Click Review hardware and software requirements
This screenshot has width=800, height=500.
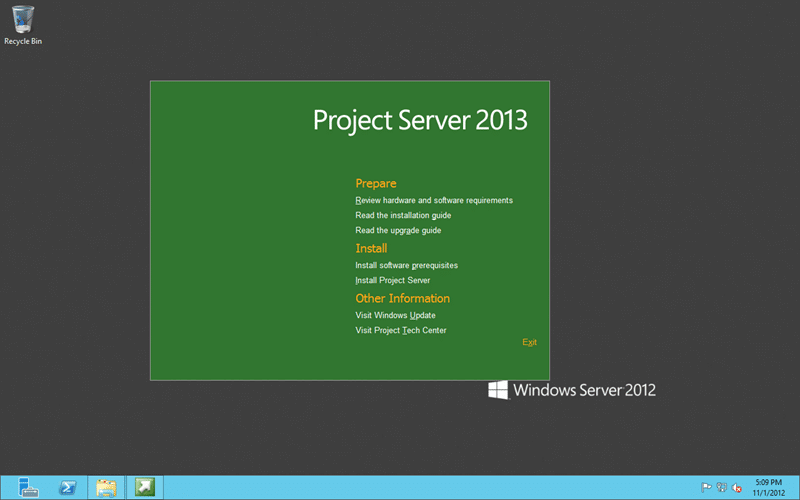(434, 201)
